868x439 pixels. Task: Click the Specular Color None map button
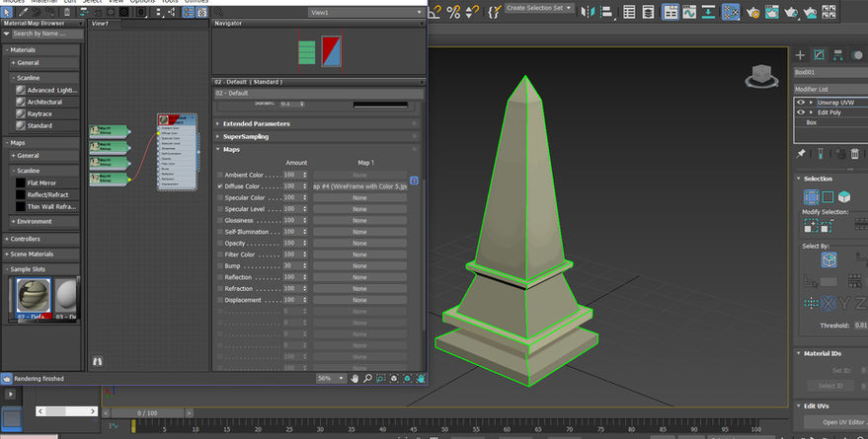pyautogui.click(x=359, y=197)
